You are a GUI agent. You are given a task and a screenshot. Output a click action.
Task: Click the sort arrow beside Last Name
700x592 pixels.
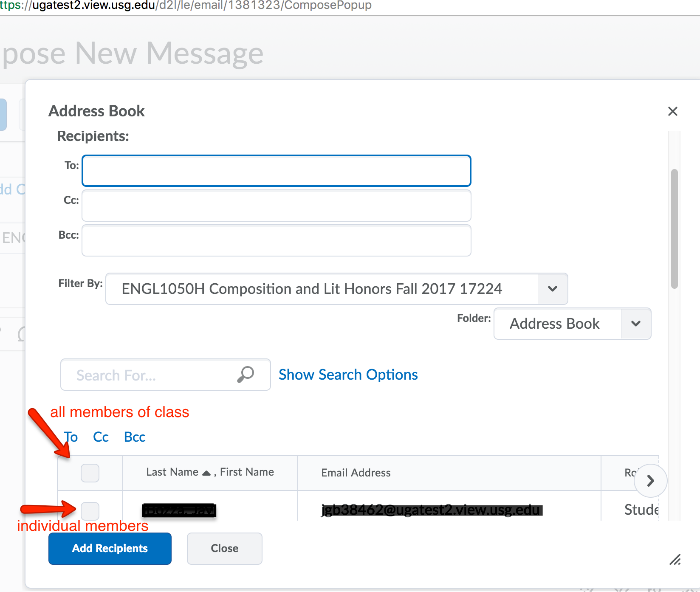coord(206,473)
